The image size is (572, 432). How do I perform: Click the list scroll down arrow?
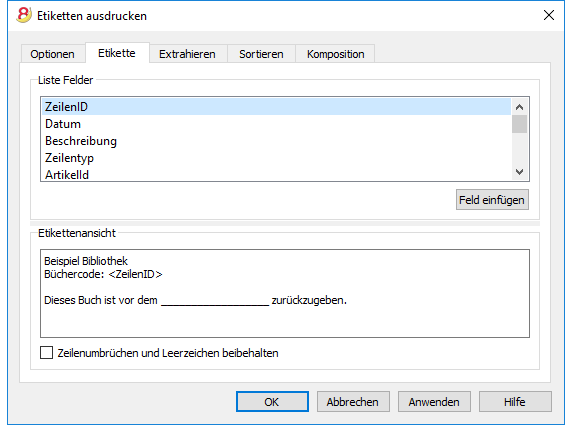[x=519, y=171]
